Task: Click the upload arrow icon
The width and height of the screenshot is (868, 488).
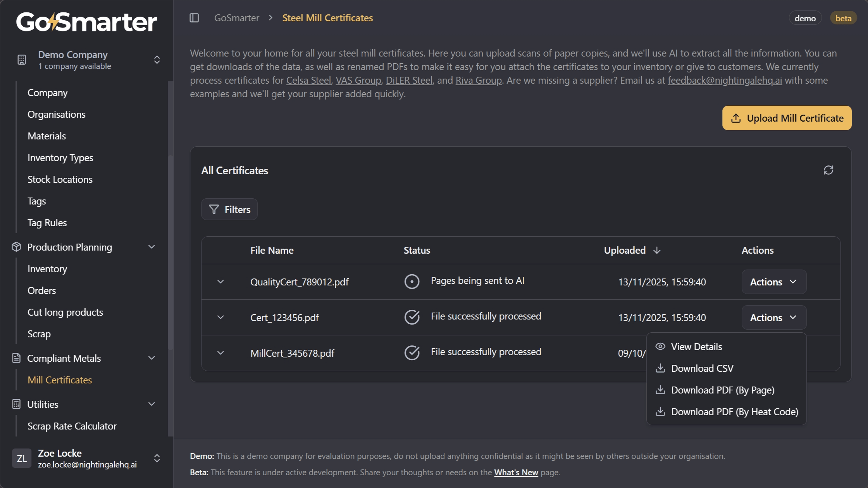Action: click(736, 118)
